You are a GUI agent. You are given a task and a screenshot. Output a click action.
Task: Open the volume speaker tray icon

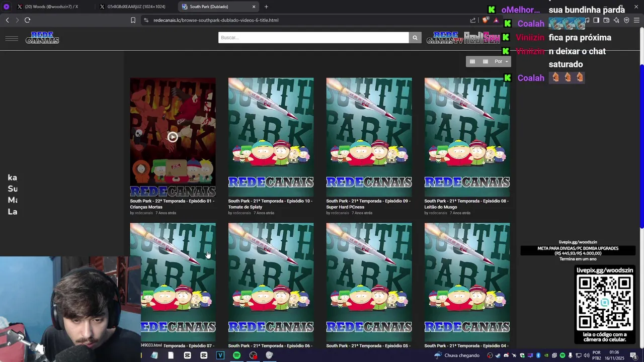click(587, 355)
